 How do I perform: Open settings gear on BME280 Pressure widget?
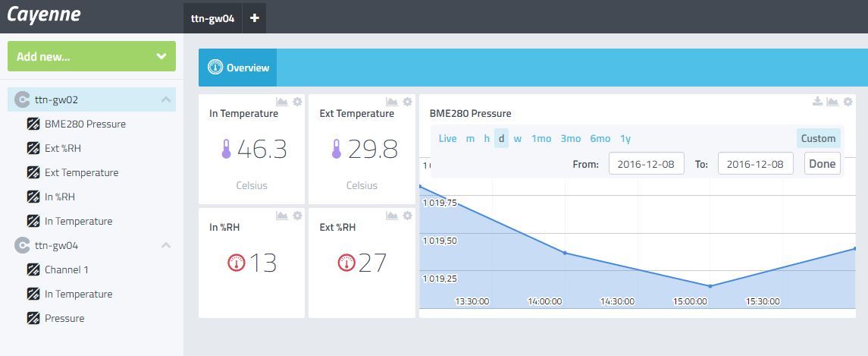848,102
